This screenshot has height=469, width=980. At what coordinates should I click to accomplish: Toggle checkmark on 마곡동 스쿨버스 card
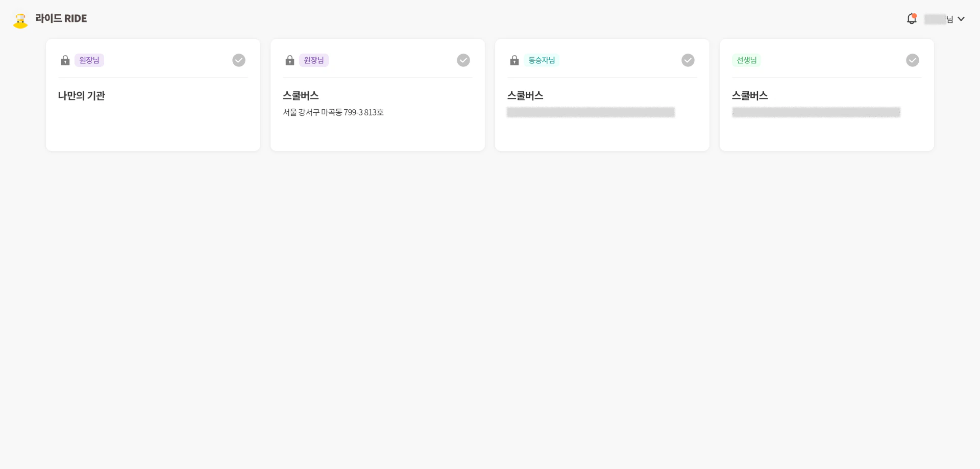463,60
